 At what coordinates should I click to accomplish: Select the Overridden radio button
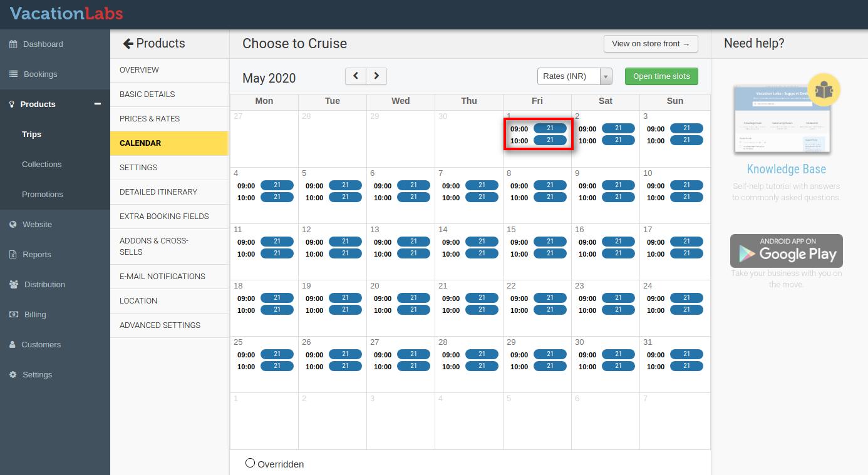click(x=251, y=463)
